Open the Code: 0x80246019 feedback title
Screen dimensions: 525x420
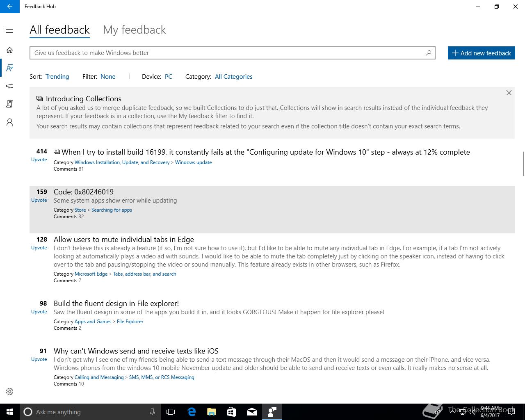click(84, 192)
